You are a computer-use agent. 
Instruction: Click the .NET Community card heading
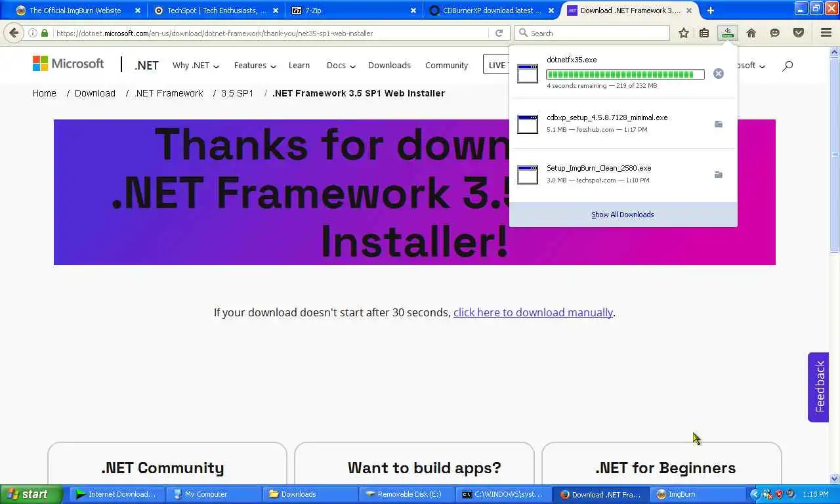(x=163, y=468)
